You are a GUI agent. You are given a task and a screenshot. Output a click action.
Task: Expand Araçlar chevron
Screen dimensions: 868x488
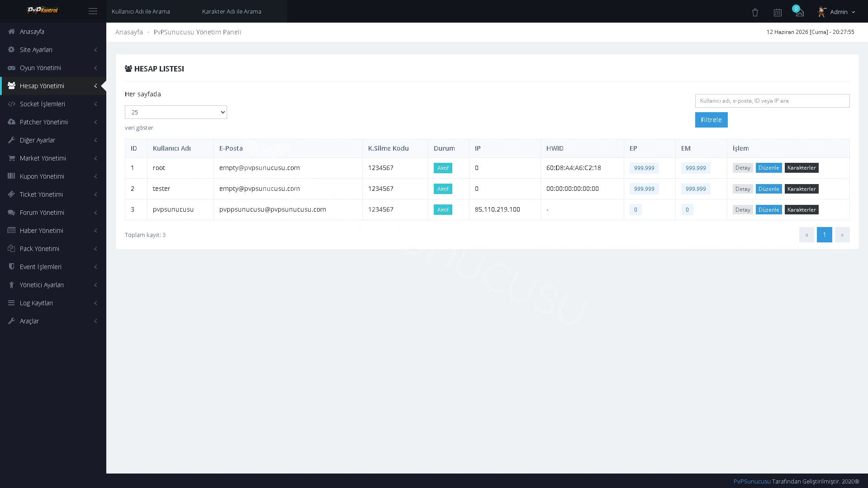[x=95, y=321]
